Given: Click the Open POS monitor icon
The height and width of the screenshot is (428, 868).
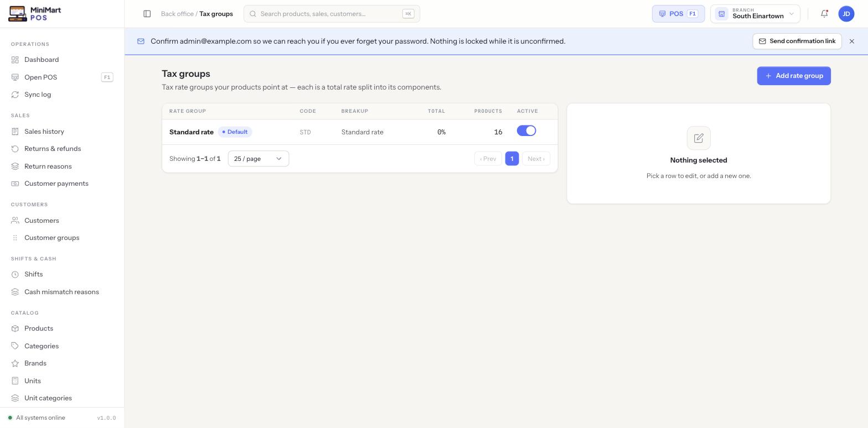Looking at the screenshot, I should pyautogui.click(x=15, y=77).
